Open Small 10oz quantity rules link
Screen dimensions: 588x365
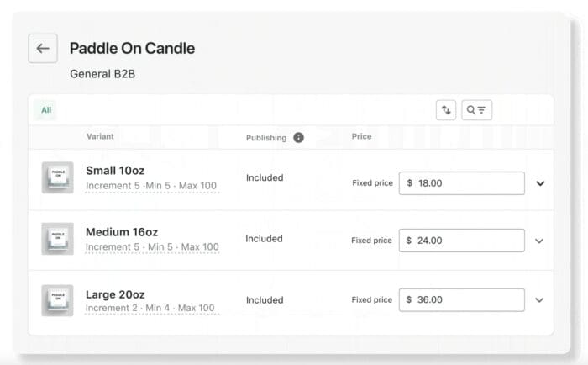151,186
